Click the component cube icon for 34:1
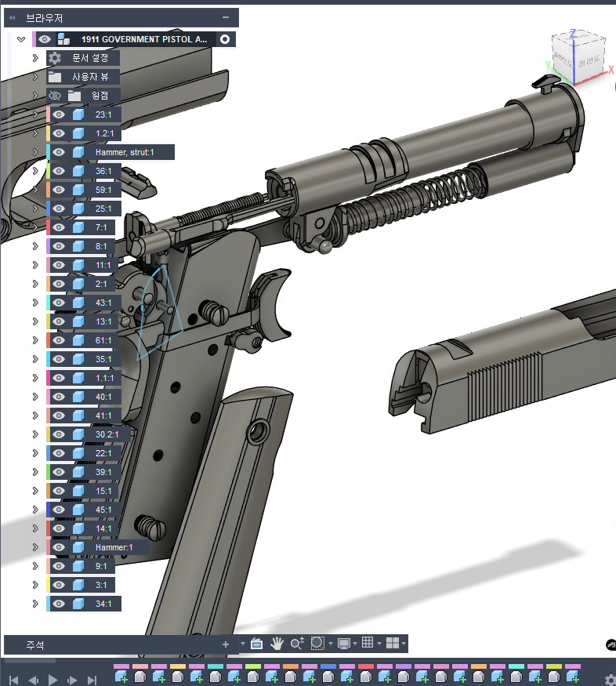 pyautogui.click(x=78, y=604)
